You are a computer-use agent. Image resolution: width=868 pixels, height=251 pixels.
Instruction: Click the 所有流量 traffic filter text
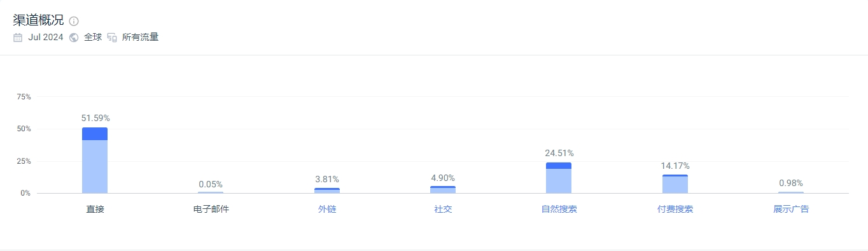(140, 37)
